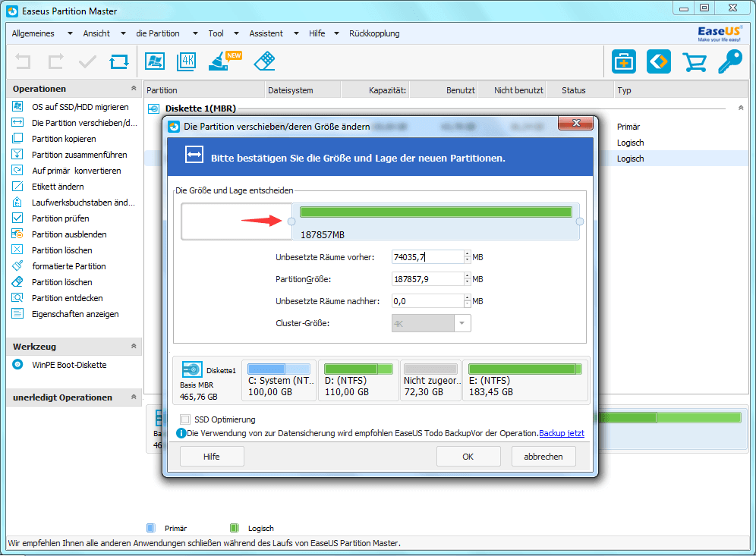Click the WinPE Boot-Diskette disc icon

[17, 364]
